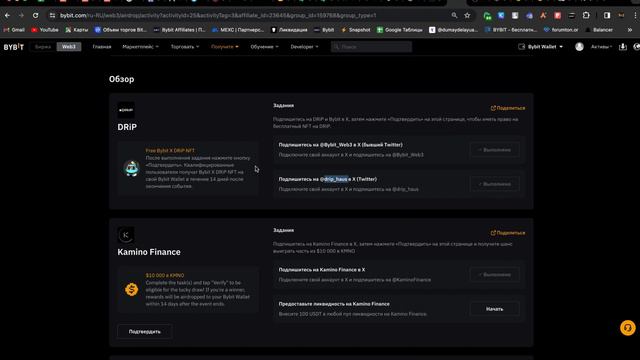Open the red square extension icon
The width and height of the screenshot is (640, 360).
(x=558, y=16)
